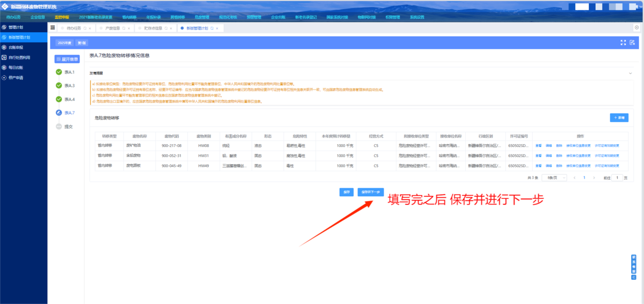Select step 表A.4 in step list
This screenshot has height=304, width=644.
click(69, 99)
